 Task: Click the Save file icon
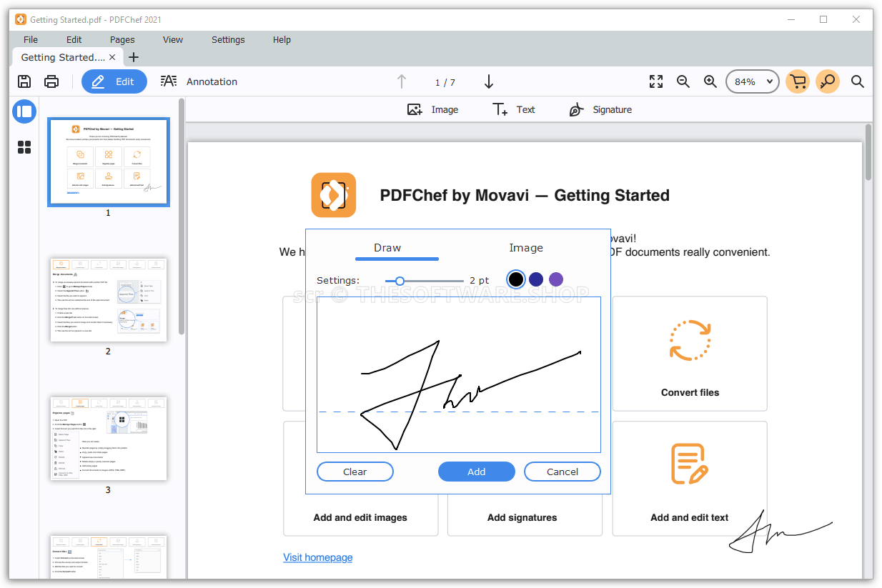24,81
